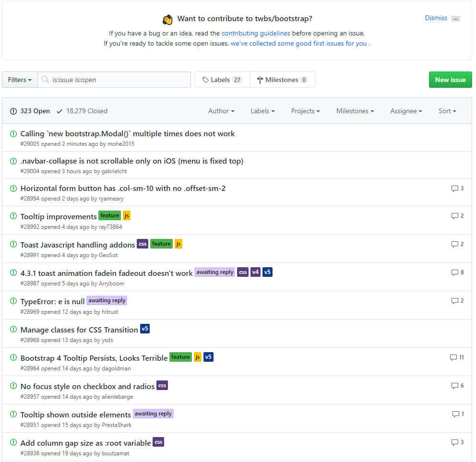Viewport: 476px width, 462px height.
Task: Dismiss the contribute banner
Action: tap(436, 18)
